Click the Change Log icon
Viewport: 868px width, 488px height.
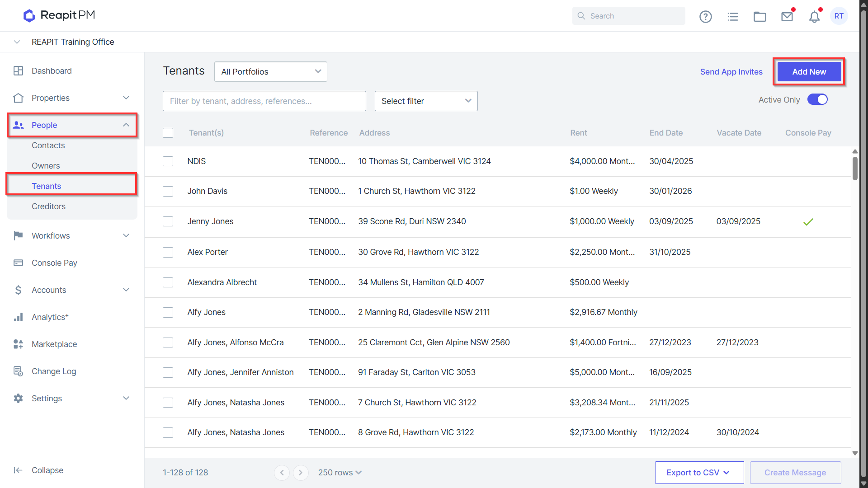(x=18, y=371)
